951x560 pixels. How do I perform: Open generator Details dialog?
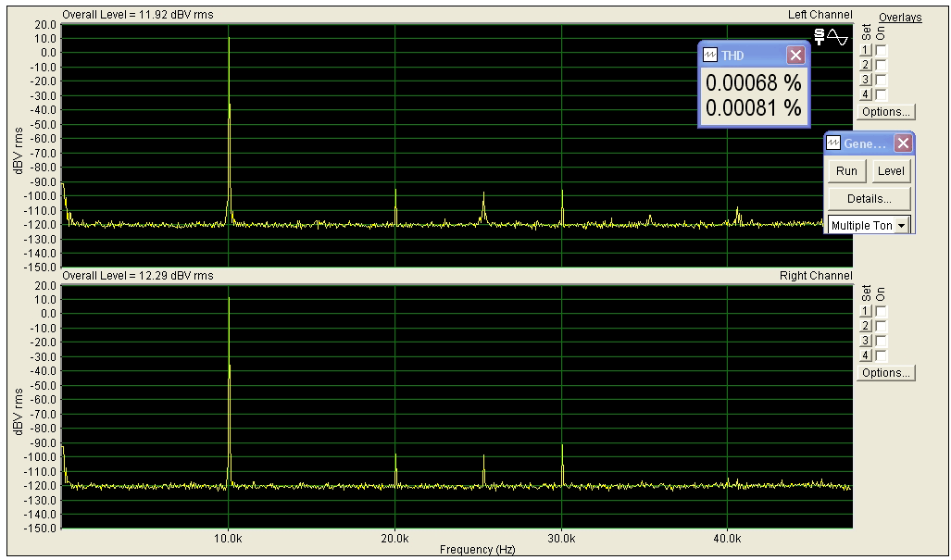pos(870,199)
